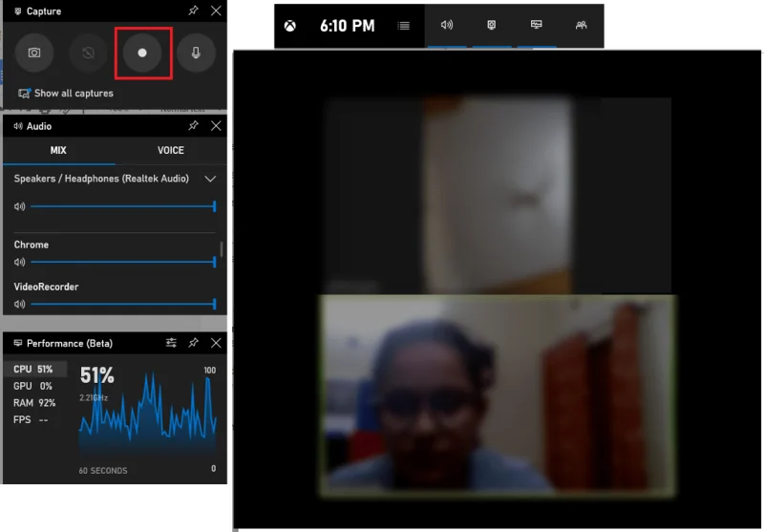
Task: Pin the Capture widget
Action: pos(193,11)
